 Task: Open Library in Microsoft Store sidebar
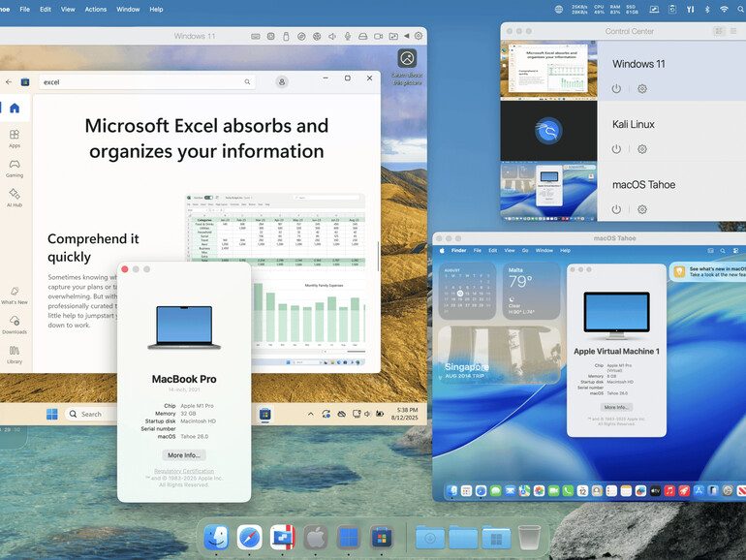point(15,355)
